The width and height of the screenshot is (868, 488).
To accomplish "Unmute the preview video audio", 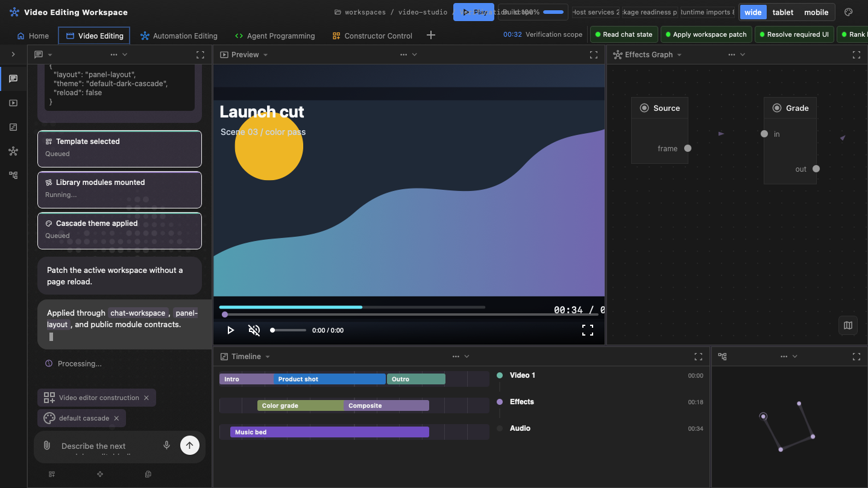I will pos(254,330).
